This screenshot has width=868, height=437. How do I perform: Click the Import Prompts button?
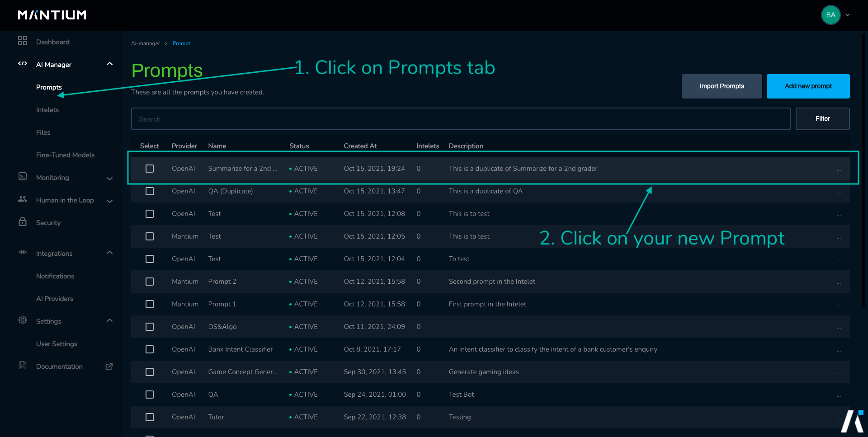[x=722, y=86]
